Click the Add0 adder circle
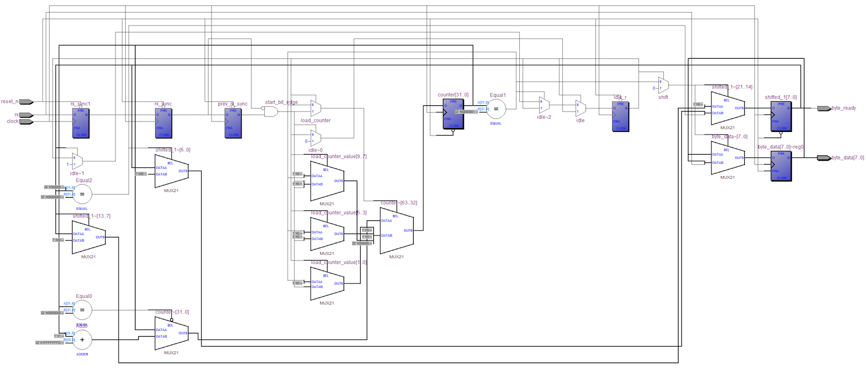The width and height of the screenshot is (868, 369). [x=82, y=339]
